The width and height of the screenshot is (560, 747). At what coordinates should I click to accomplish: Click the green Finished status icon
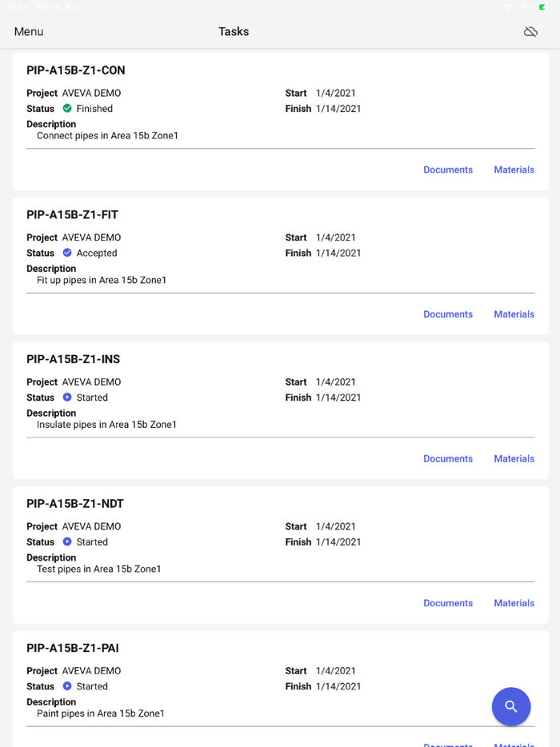pos(67,109)
